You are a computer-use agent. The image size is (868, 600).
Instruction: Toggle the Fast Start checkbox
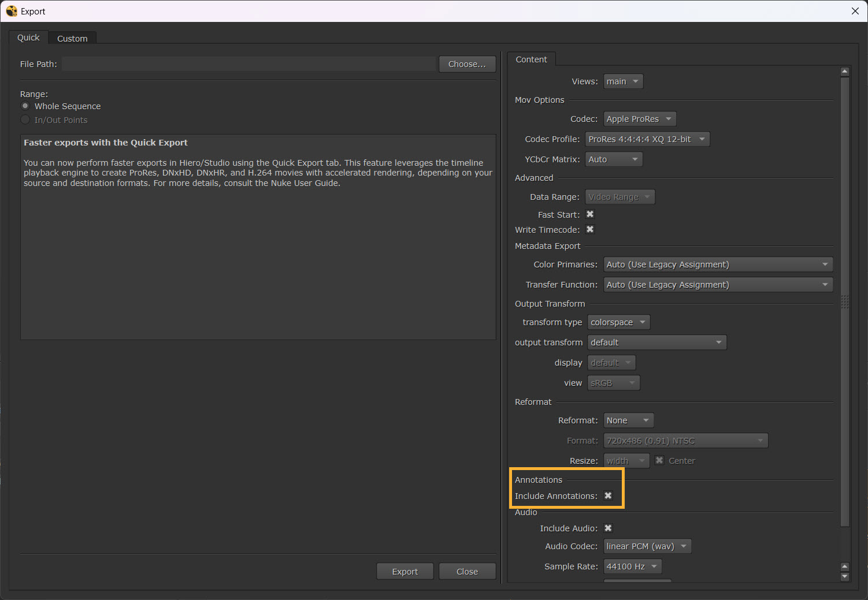(589, 214)
